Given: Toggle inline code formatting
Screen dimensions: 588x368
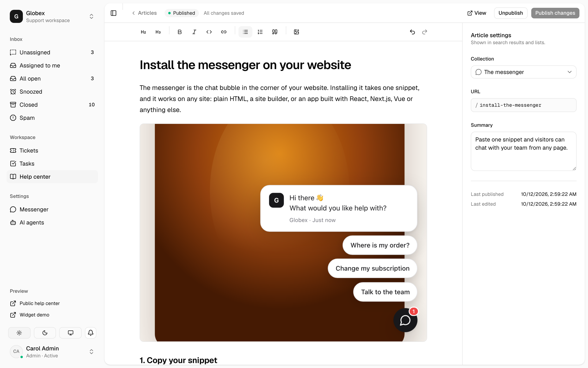Looking at the screenshot, I should (x=209, y=32).
